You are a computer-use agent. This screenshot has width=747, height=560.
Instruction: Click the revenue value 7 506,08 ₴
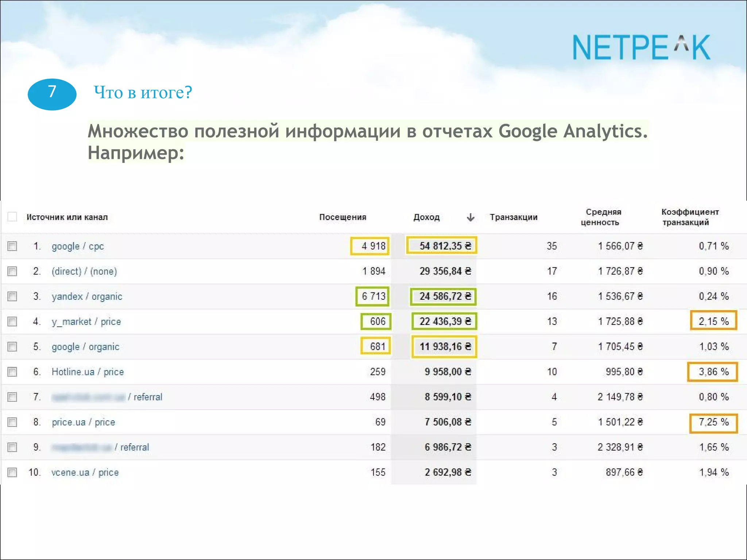point(448,422)
